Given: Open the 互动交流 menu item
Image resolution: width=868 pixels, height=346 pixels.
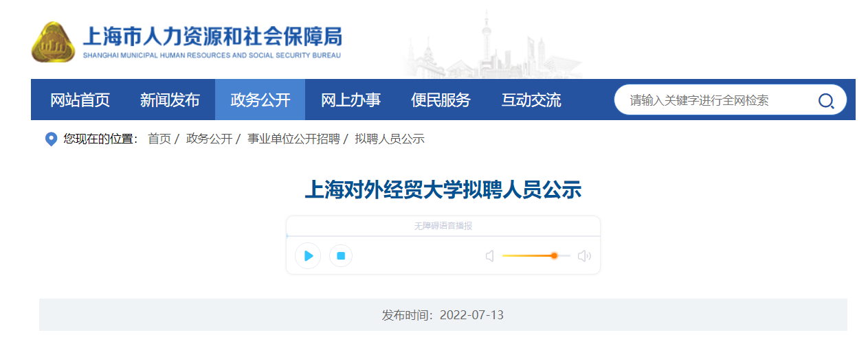Looking at the screenshot, I should [x=531, y=100].
